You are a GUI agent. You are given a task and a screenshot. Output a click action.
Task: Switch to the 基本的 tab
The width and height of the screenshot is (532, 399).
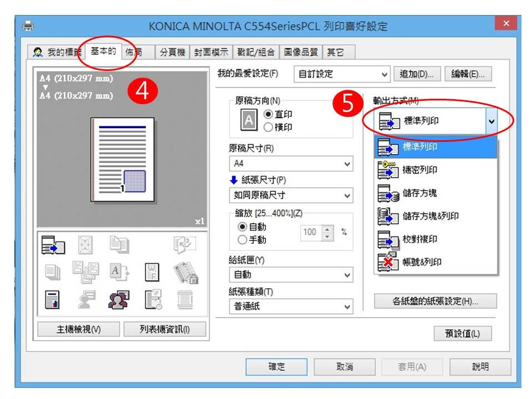tap(103, 52)
